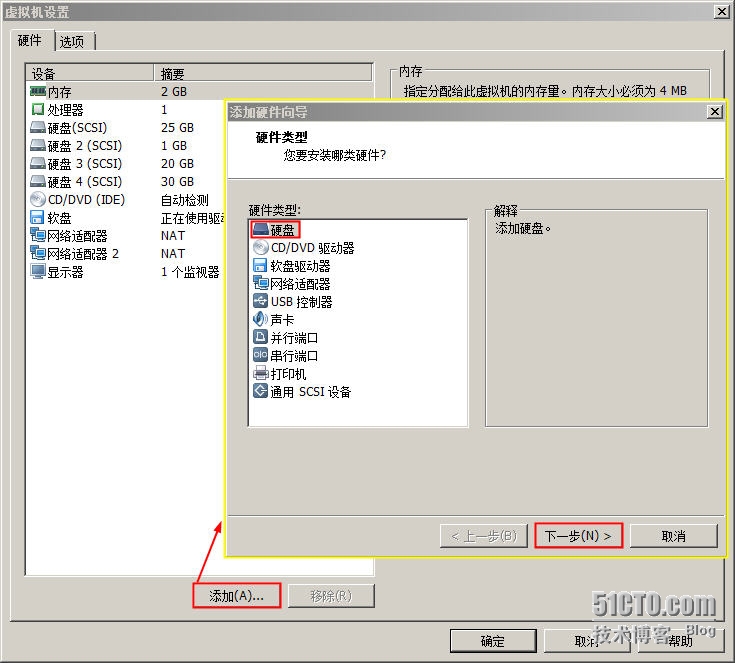Image resolution: width=735 pixels, height=663 pixels.
Task: Choose the 打印机 printer icon
Action: [261, 373]
